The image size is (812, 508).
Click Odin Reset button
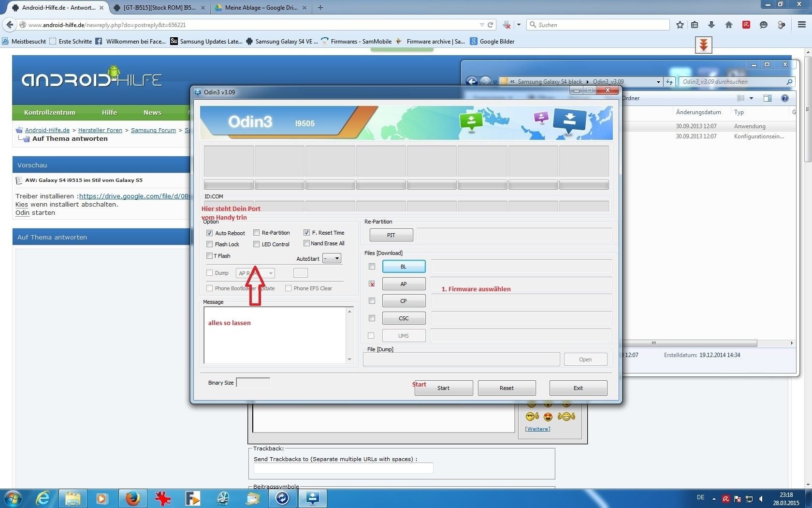[x=507, y=388]
